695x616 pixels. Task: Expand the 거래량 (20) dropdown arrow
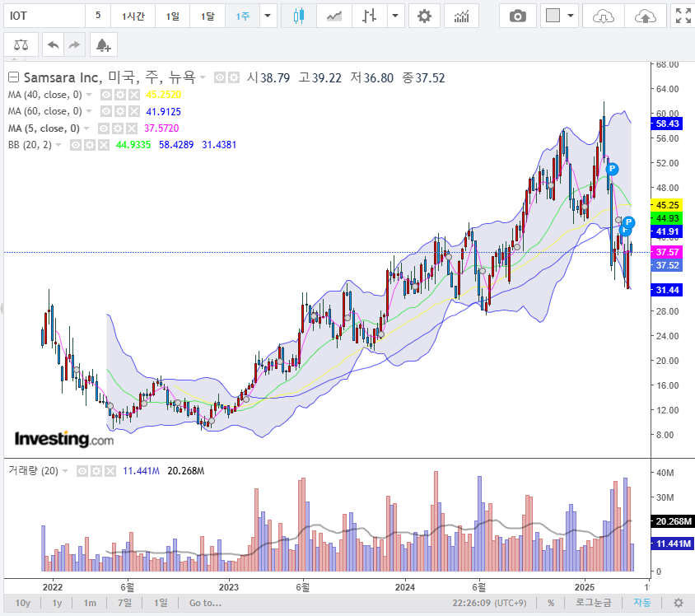pos(65,471)
